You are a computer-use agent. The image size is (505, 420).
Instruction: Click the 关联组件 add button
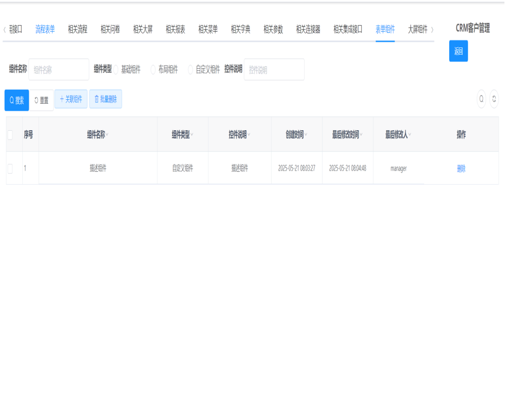(x=71, y=99)
